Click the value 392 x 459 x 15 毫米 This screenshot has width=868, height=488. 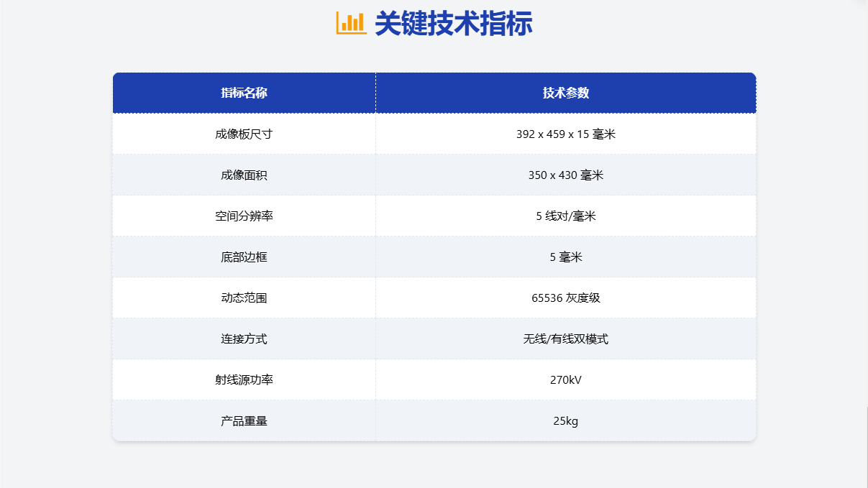[565, 133]
